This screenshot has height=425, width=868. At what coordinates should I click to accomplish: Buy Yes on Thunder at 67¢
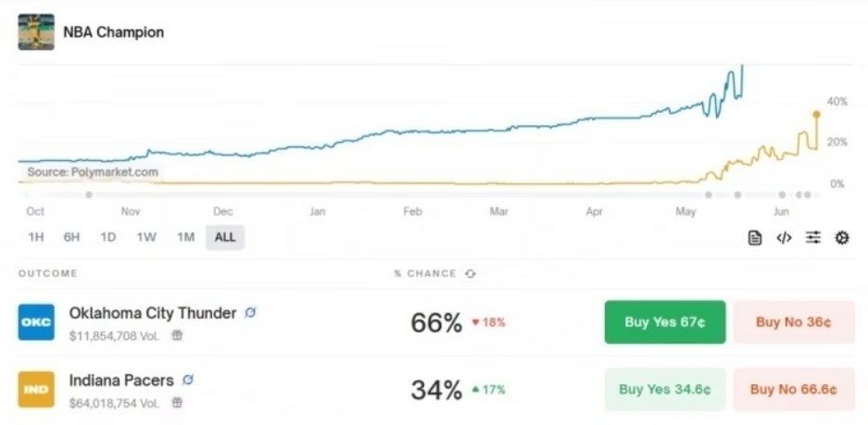pos(665,322)
